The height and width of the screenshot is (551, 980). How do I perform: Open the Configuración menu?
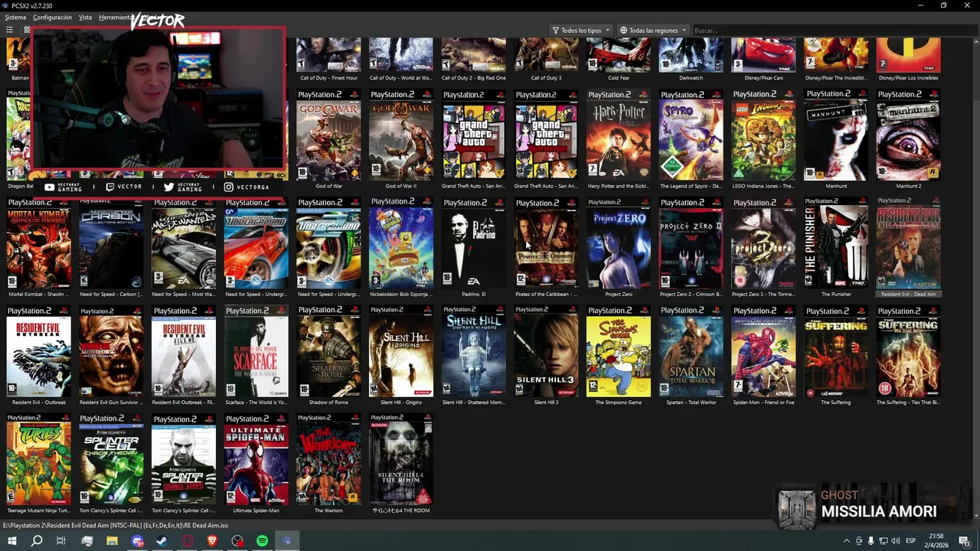coord(52,17)
